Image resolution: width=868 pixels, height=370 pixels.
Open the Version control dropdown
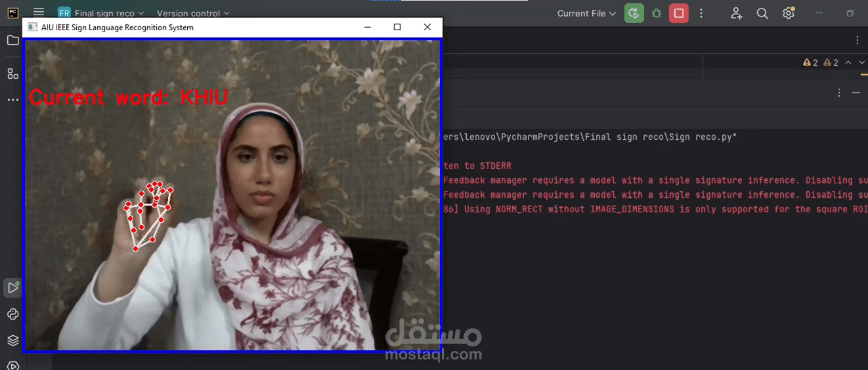pyautogui.click(x=193, y=13)
